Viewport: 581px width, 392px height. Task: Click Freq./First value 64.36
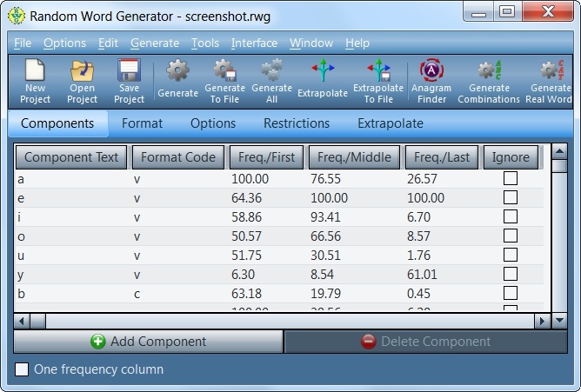[246, 198]
